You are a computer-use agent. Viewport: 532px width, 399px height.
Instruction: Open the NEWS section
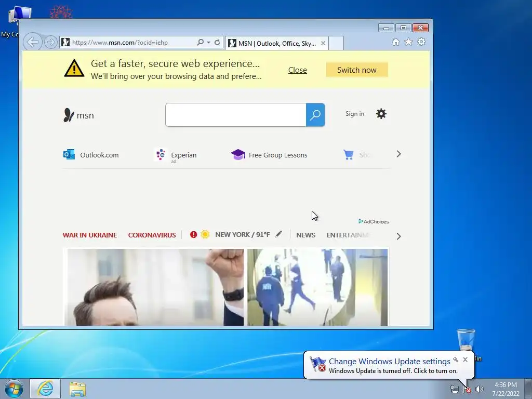(305, 235)
